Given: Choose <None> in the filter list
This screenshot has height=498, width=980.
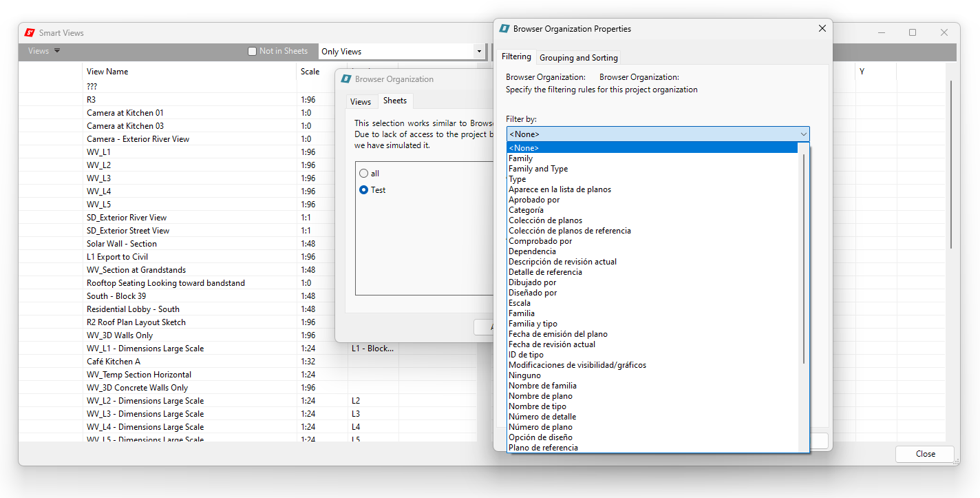Looking at the screenshot, I should (x=652, y=148).
